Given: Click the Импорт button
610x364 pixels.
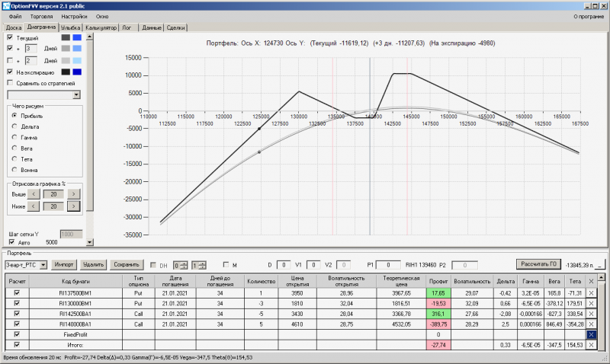Looking at the screenshot, I should point(64,264).
